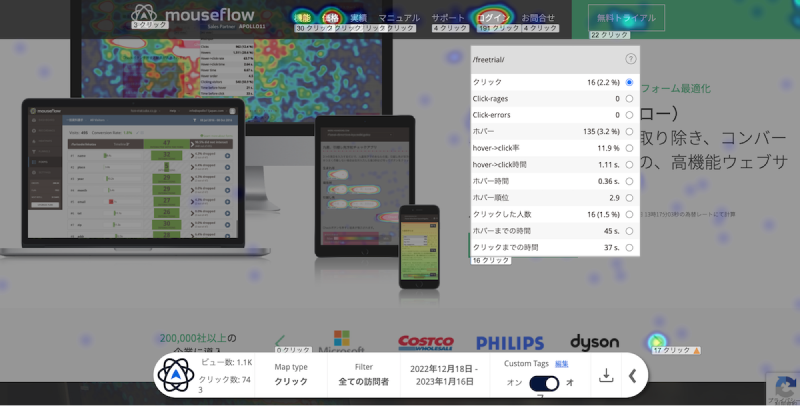
Task: Click the 11.9 % hover->click rate value
Action: pyautogui.click(x=608, y=148)
